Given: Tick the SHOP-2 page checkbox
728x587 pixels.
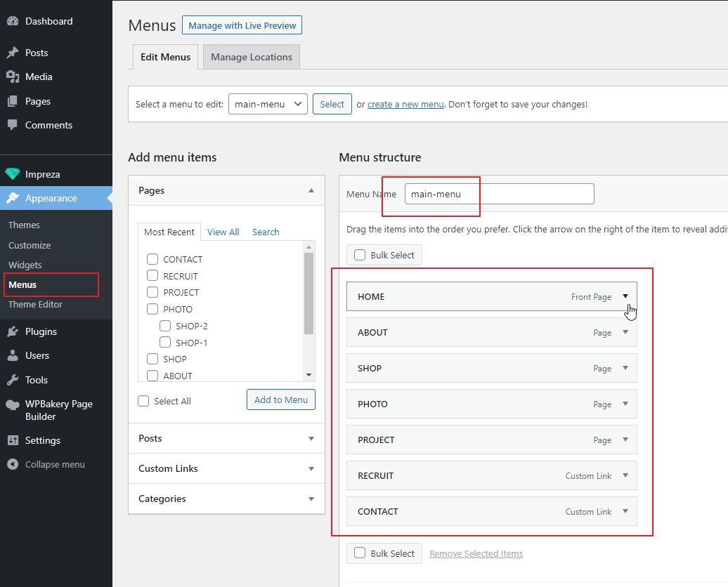Looking at the screenshot, I should click(165, 326).
